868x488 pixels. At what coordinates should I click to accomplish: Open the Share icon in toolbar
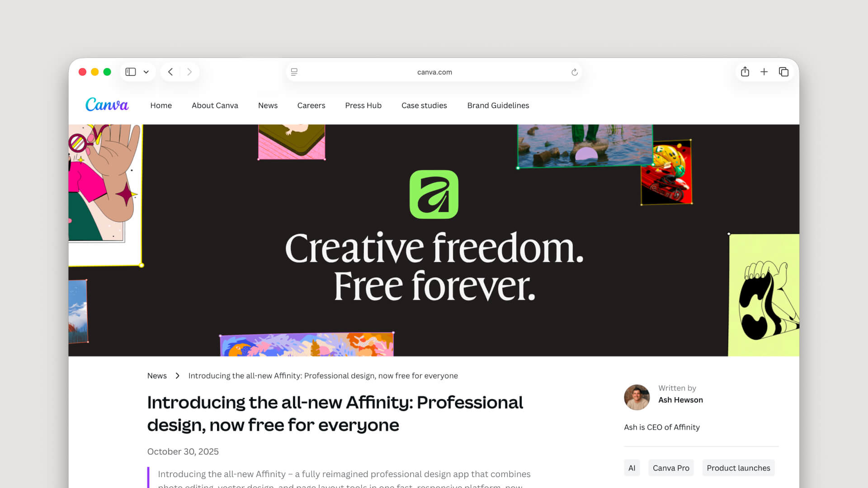coord(745,71)
